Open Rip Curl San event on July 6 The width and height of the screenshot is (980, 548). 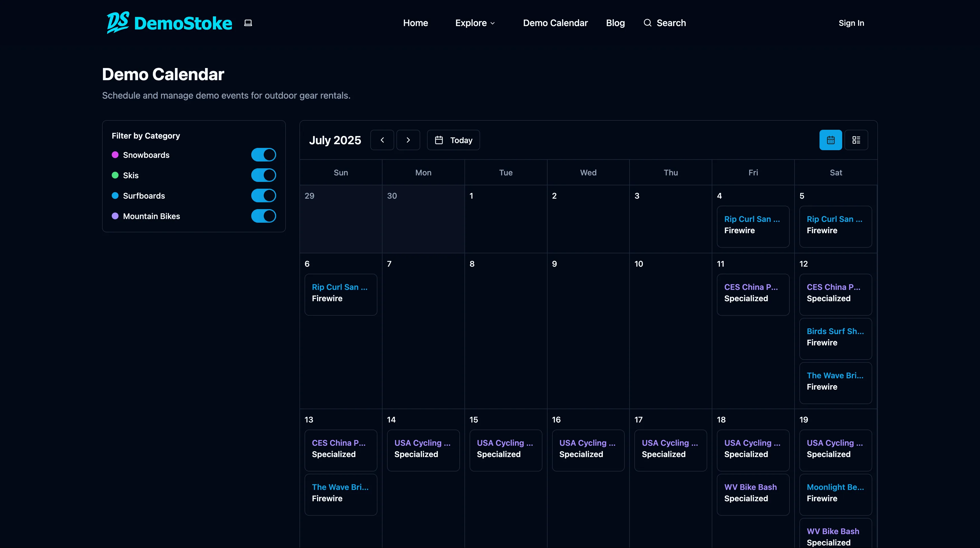pos(341,294)
